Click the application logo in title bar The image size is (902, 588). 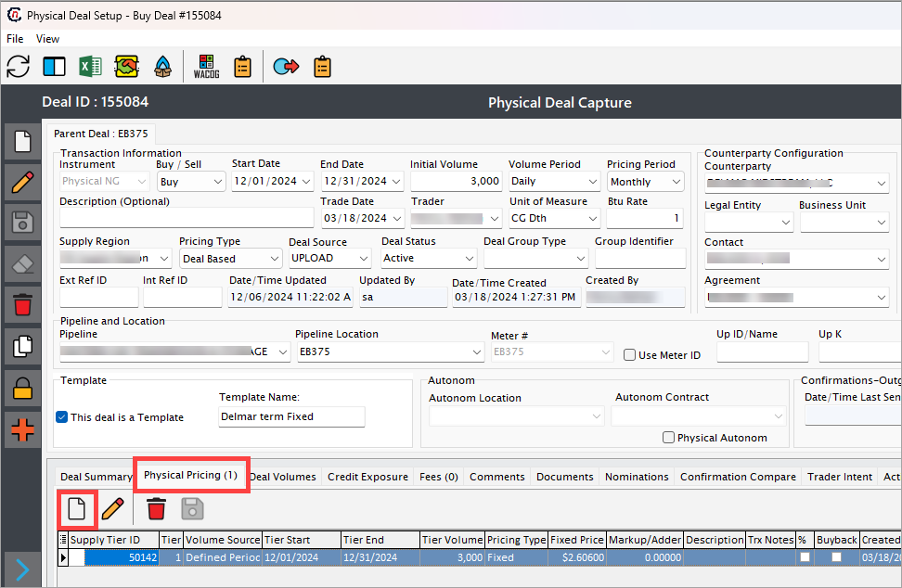14,15
